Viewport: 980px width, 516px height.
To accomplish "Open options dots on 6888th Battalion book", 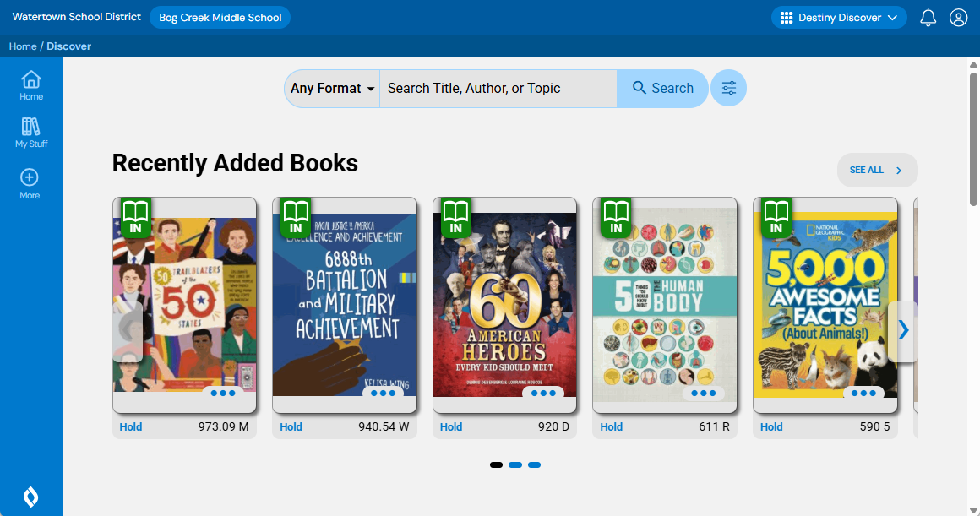I will (x=383, y=393).
